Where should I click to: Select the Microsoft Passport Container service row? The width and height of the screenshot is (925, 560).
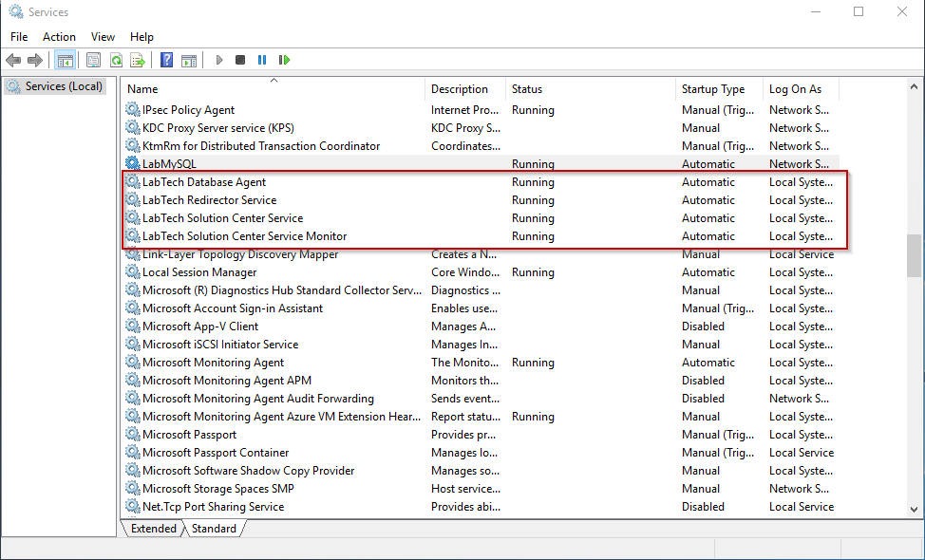(216, 453)
